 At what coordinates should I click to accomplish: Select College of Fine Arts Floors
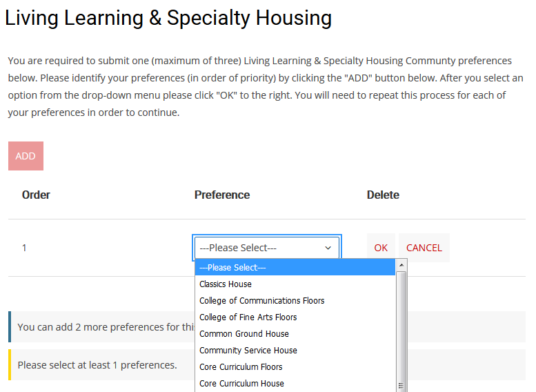point(248,317)
